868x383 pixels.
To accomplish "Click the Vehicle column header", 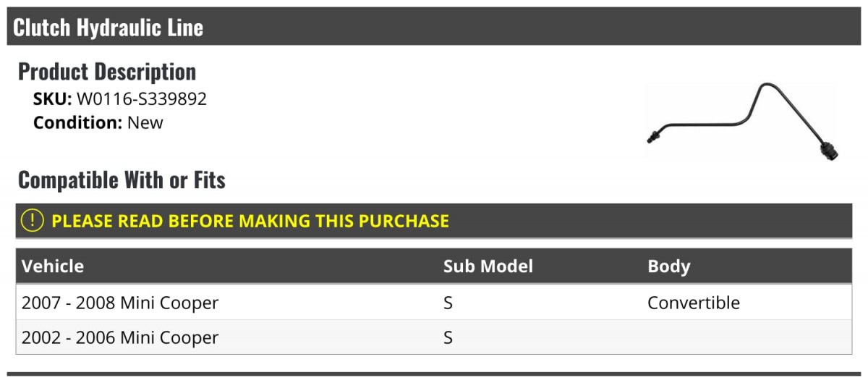I will coord(53,266).
